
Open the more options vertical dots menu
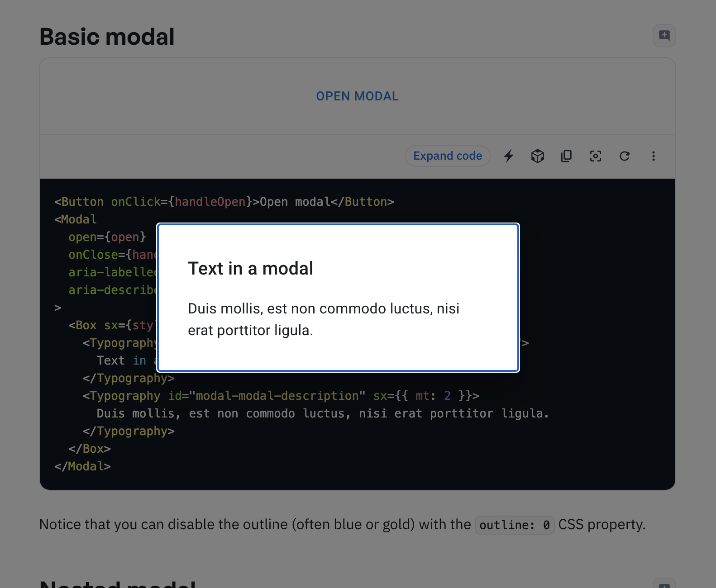[x=654, y=156]
